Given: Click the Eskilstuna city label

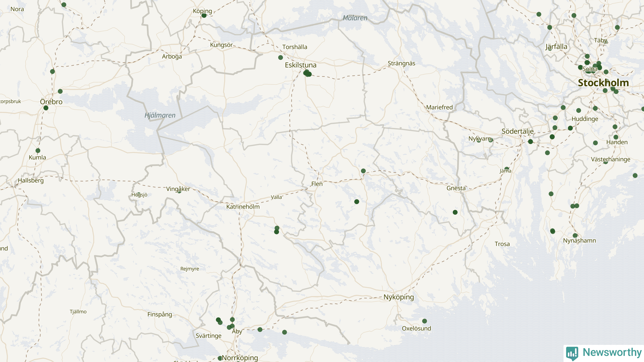Looking at the screenshot, I should (301, 65).
